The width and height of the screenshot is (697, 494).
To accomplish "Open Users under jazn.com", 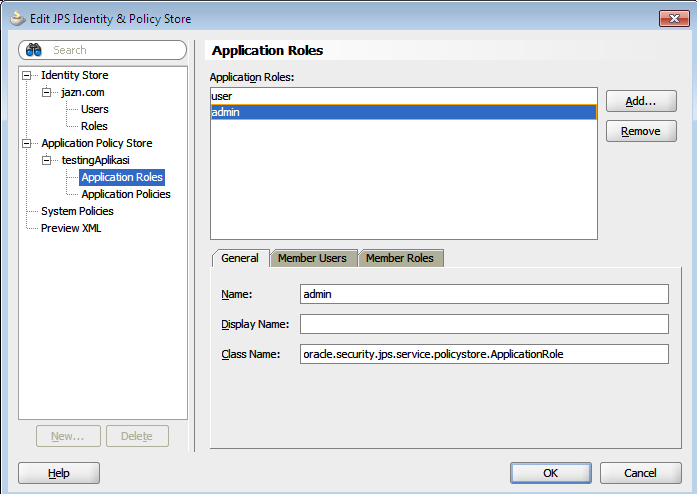I will pyautogui.click(x=95, y=109).
